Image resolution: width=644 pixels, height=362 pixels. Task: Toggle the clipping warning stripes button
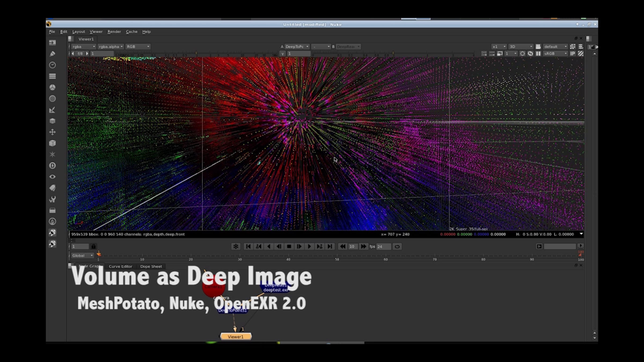(581, 54)
